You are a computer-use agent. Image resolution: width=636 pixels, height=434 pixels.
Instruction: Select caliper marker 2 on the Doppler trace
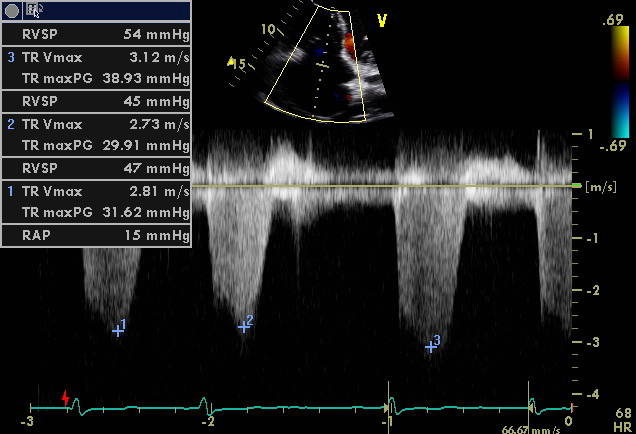coord(244,325)
